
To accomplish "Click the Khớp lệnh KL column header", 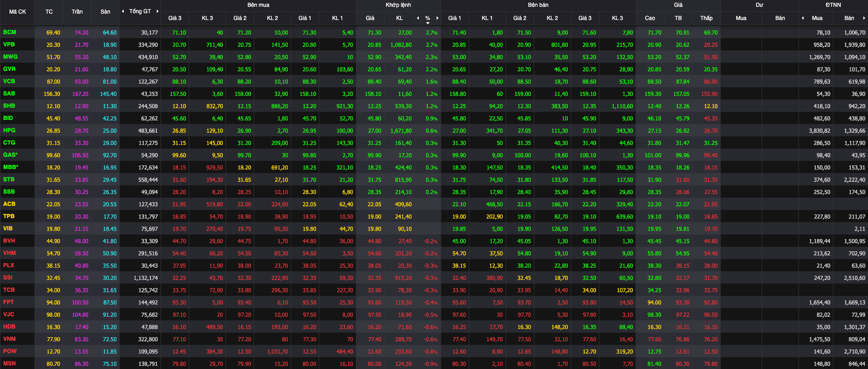I will coord(399,18).
